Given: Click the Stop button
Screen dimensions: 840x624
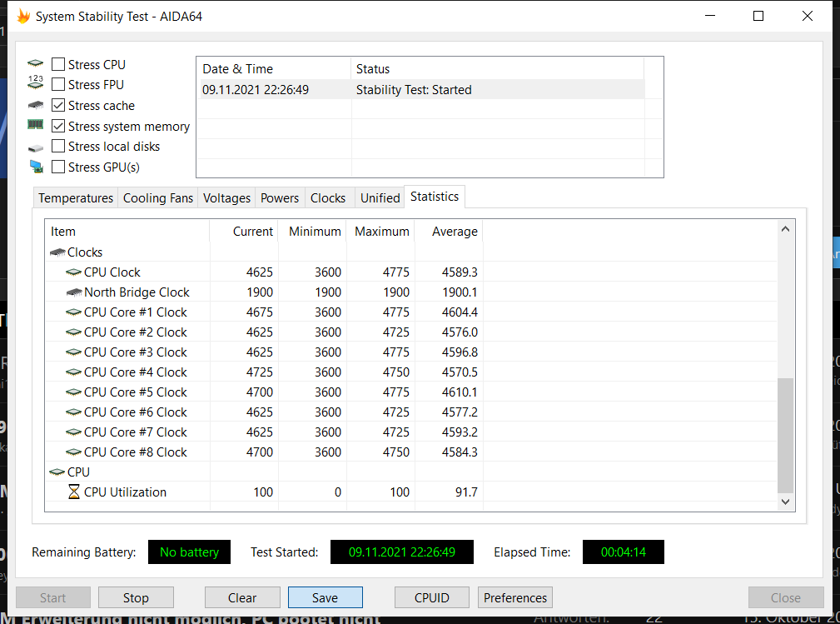Looking at the screenshot, I should tap(136, 597).
